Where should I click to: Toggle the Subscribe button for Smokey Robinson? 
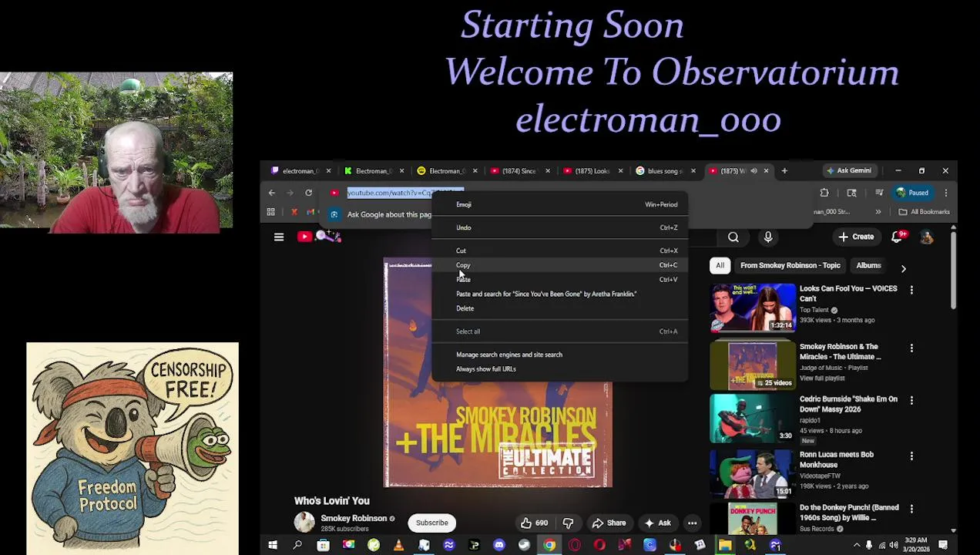click(x=431, y=523)
